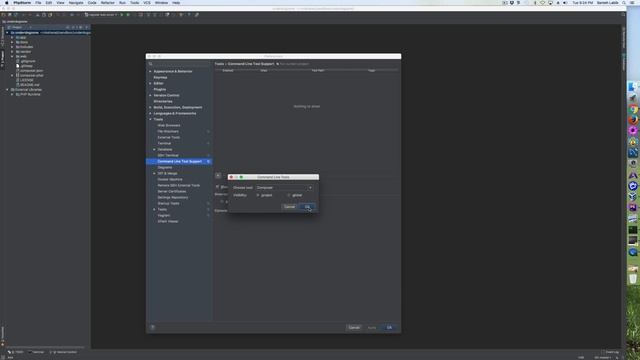Collapse the Tools settings group
This screenshot has height=360, width=640.
(150, 119)
